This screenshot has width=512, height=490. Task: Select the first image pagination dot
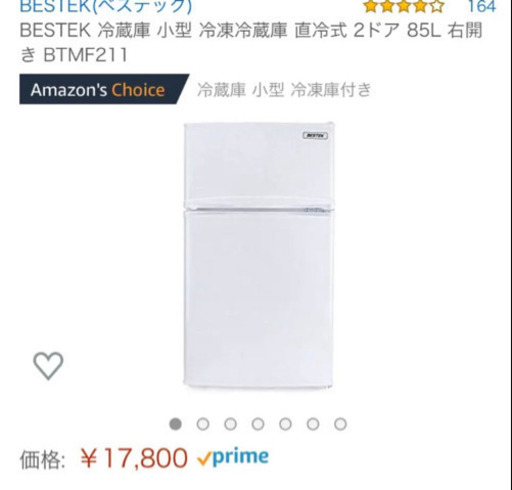tap(176, 424)
